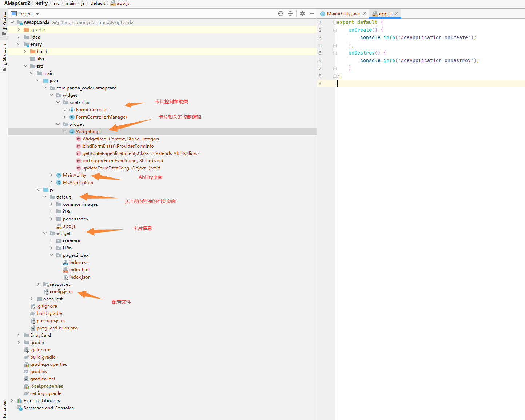Switch to app.js editor tab

tap(385, 13)
